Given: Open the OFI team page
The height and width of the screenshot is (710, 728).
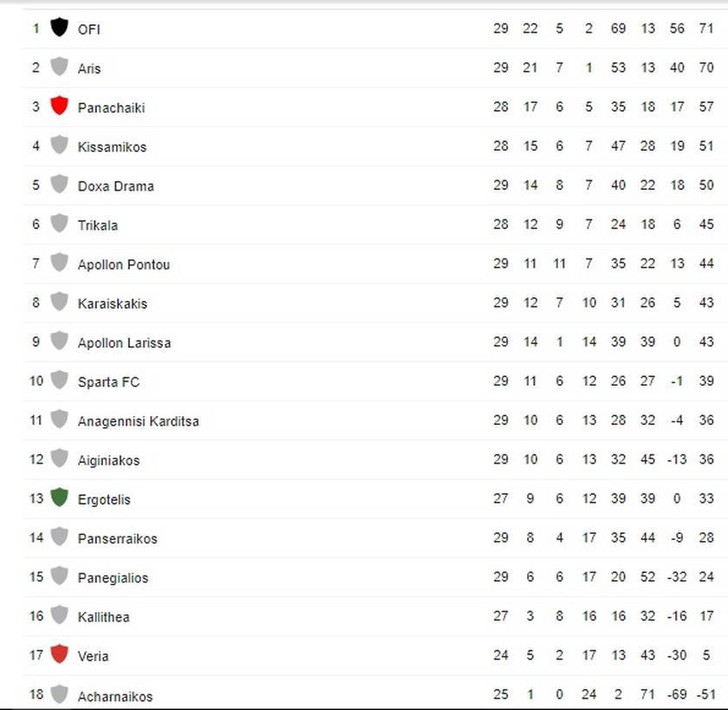Looking at the screenshot, I should [88, 29].
